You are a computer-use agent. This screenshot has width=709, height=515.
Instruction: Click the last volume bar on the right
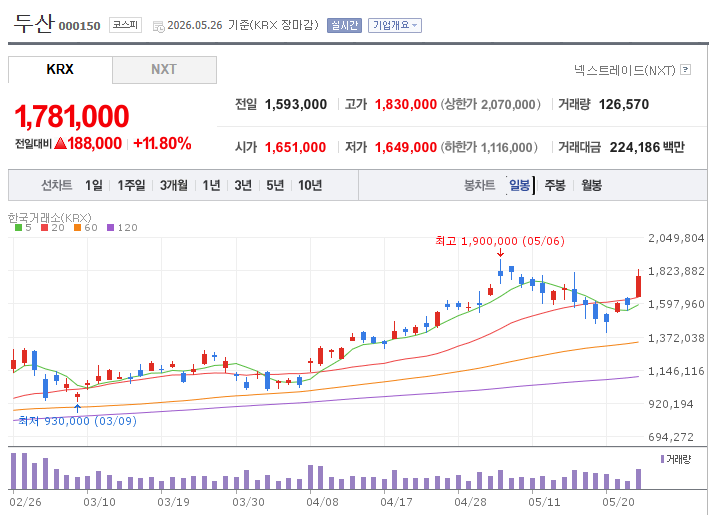(638, 479)
